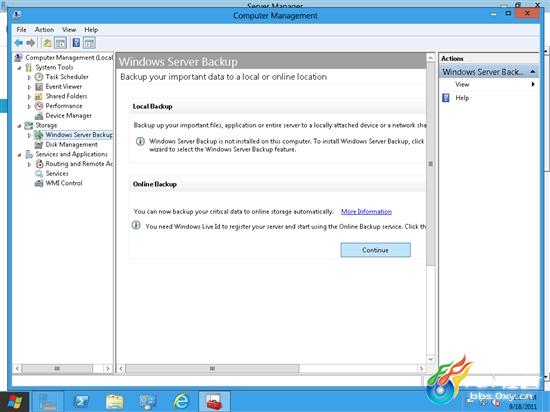Click the Back arrow toolbar icon
This screenshot has width=550, height=412.
tap(19, 43)
